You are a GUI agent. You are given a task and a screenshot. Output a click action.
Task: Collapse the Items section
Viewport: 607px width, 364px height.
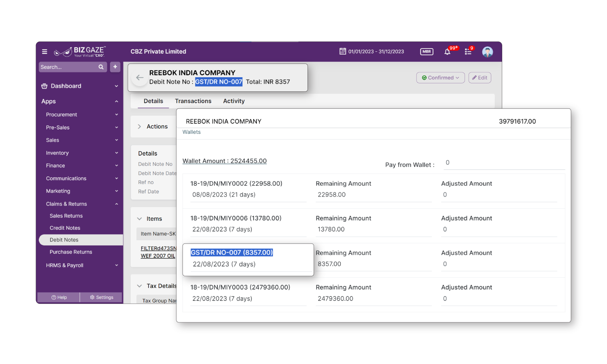(x=139, y=219)
